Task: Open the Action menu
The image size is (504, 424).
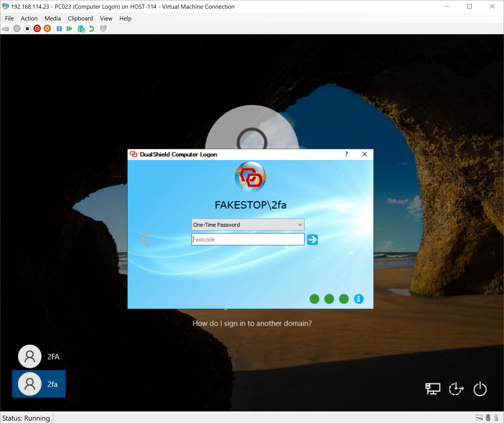Action: [x=29, y=19]
